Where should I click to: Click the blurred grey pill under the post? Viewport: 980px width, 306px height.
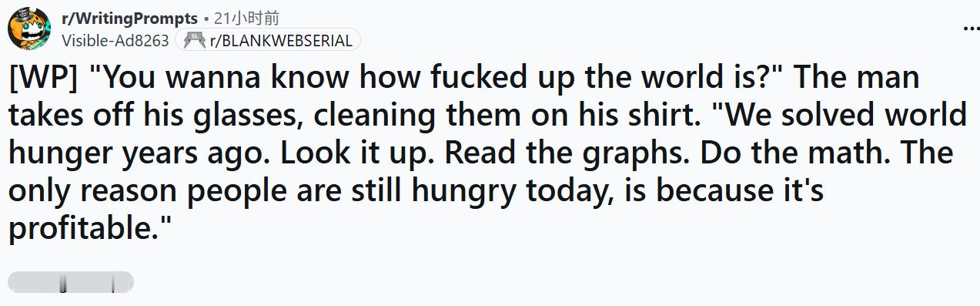71,282
